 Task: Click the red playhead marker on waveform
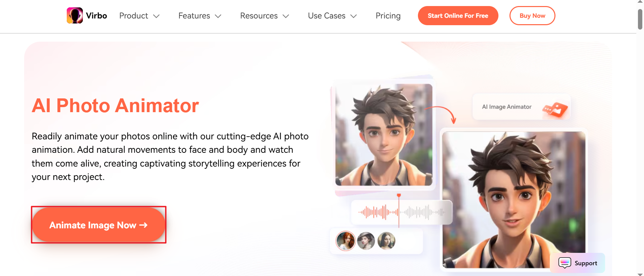(399, 195)
